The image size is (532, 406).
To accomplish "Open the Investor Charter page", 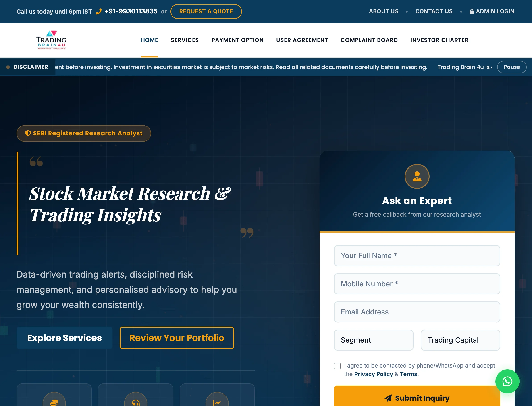I will click(x=440, y=40).
